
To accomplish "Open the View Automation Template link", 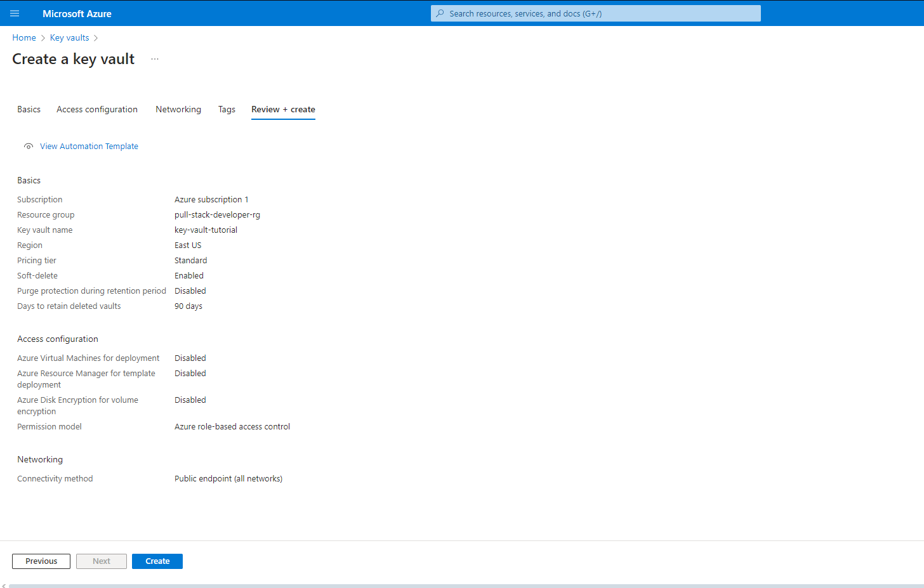I will coord(89,147).
